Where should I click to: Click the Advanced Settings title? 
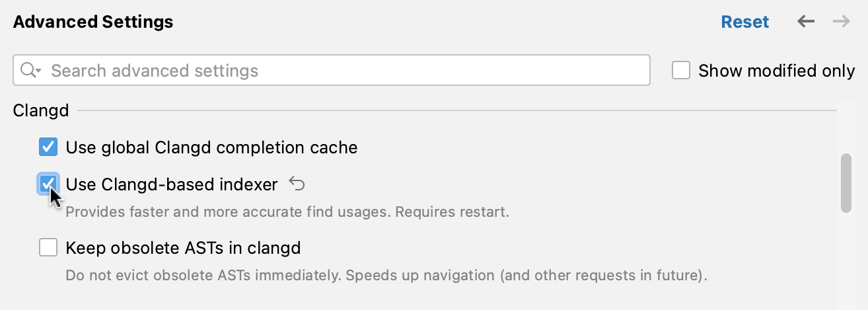(x=93, y=22)
